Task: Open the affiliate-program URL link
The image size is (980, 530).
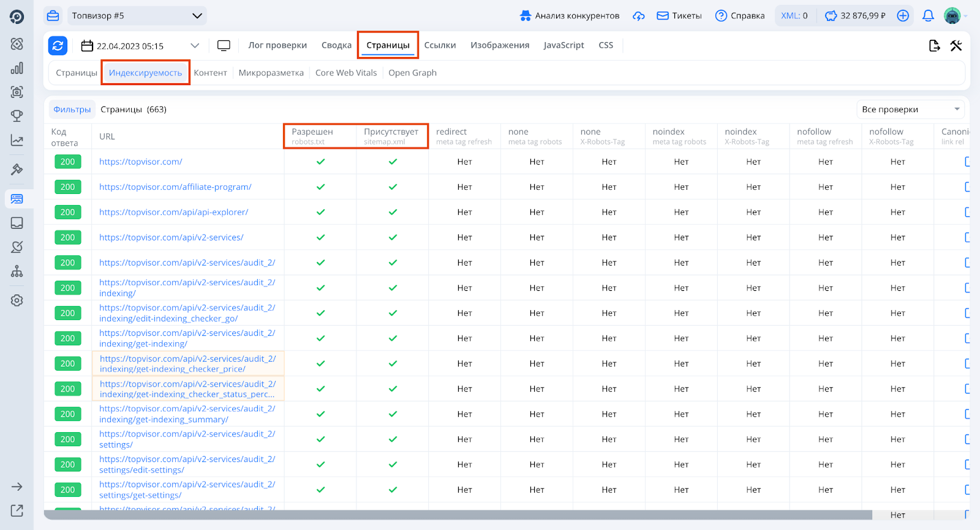Action: tap(175, 187)
